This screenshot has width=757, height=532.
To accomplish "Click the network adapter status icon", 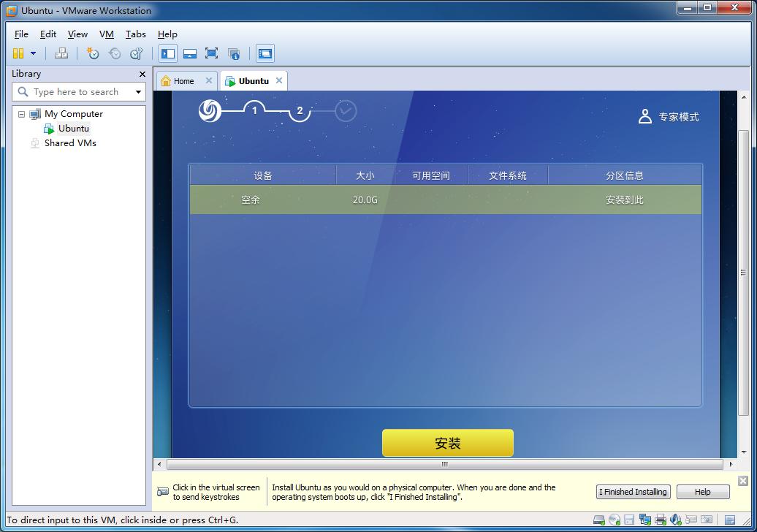I will [645, 520].
